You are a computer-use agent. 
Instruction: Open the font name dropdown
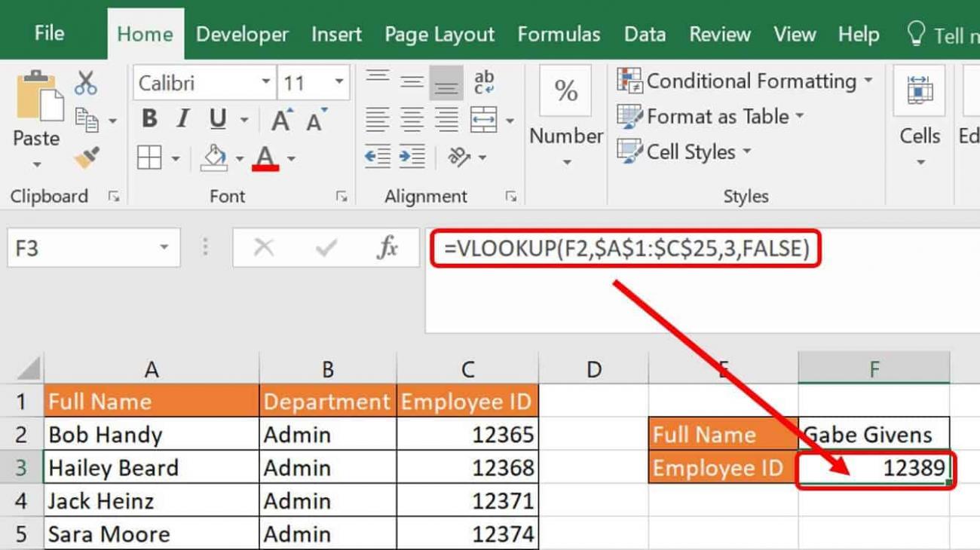[268, 83]
